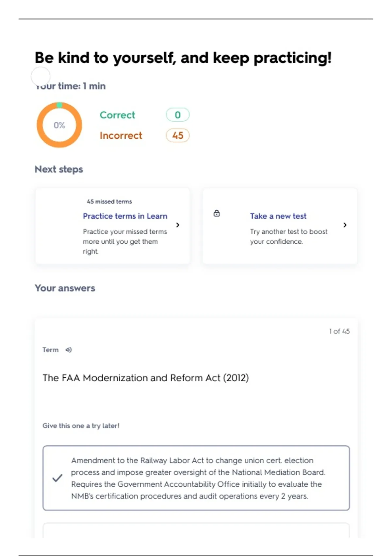Screen dimensions: 392x556
Task: Play audio with the speaker icon beside Term
Action: 69,350
